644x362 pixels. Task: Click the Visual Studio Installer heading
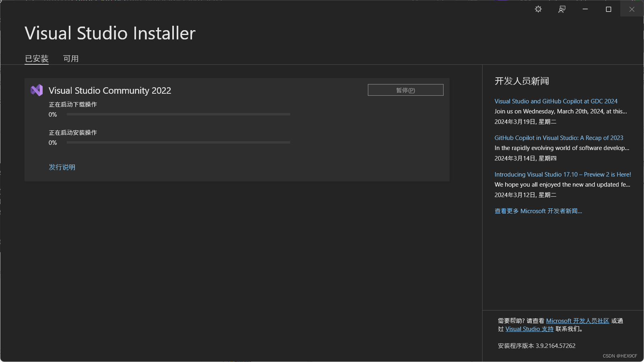[x=110, y=33]
